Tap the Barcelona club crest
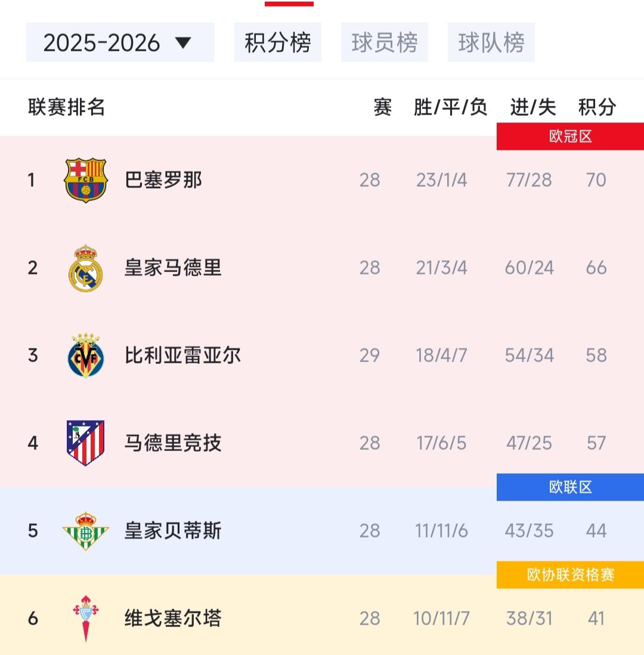Image resolution: width=644 pixels, height=655 pixels. [x=86, y=180]
